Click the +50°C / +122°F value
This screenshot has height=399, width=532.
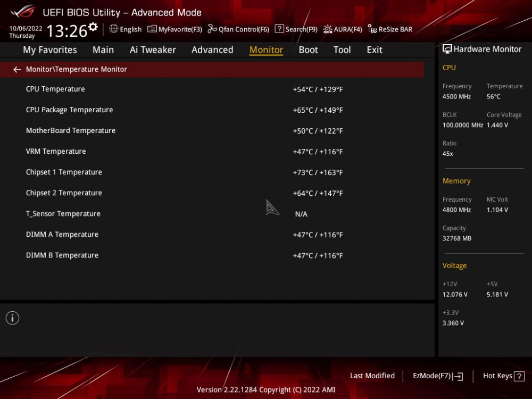click(x=318, y=131)
